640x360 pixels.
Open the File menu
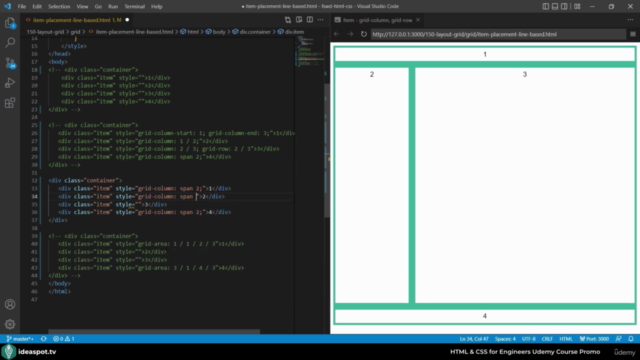[22, 7]
